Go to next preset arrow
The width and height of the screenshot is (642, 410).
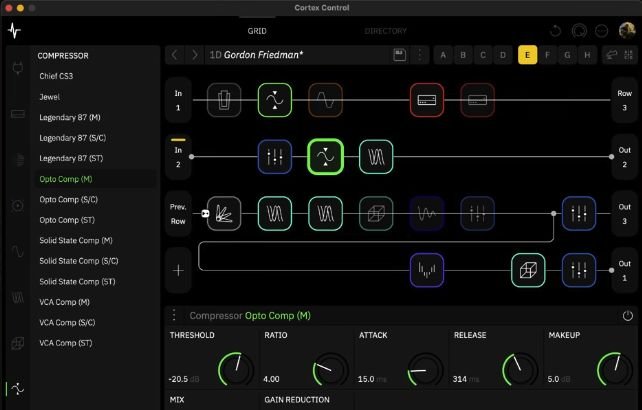[195, 55]
